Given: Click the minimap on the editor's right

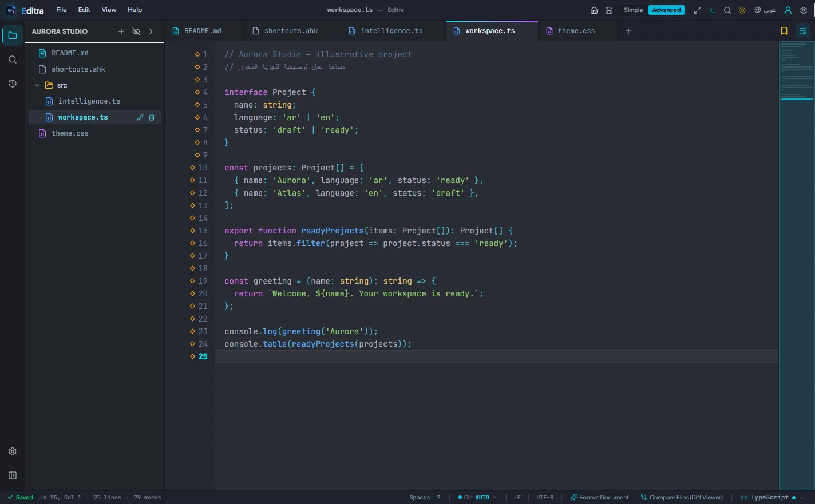Looking at the screenshot, I should [x=796, y=265].
